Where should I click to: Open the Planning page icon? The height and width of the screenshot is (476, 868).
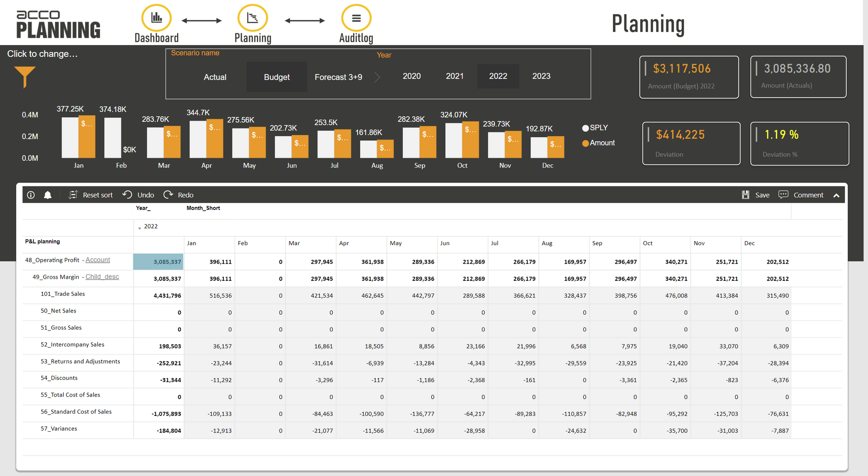253,18
